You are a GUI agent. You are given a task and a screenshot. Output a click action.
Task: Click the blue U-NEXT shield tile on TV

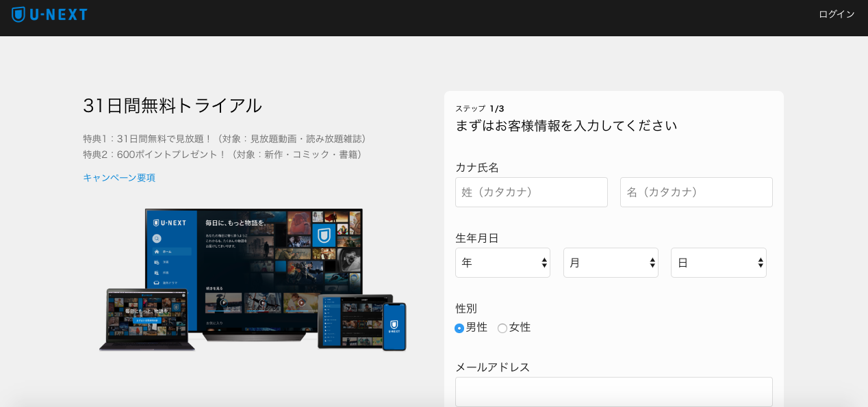(x=324, y=236)
